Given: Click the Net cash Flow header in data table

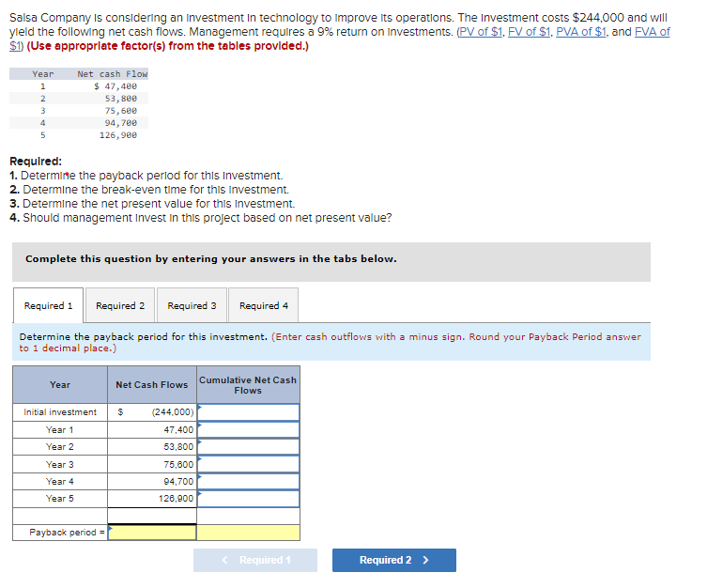Looking at the screenshot, I should click(113, 74).
